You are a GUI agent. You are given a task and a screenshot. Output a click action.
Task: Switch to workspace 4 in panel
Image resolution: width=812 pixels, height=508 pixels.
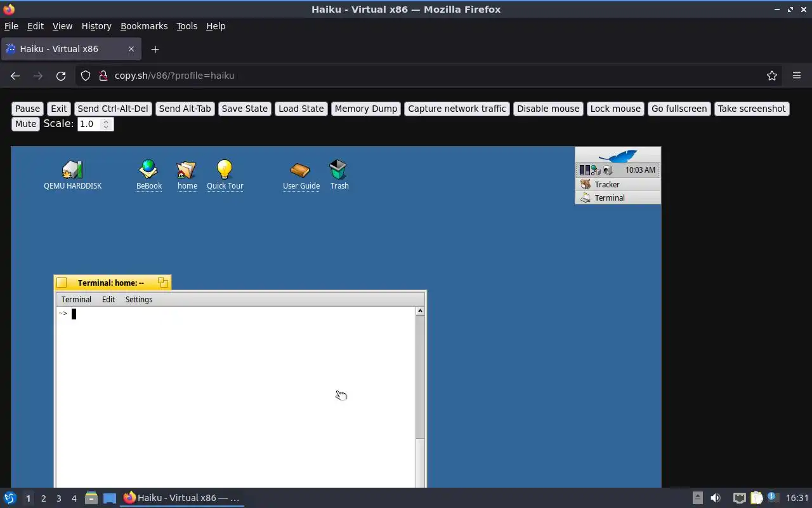pyautogui.click(x=74, y=498)
